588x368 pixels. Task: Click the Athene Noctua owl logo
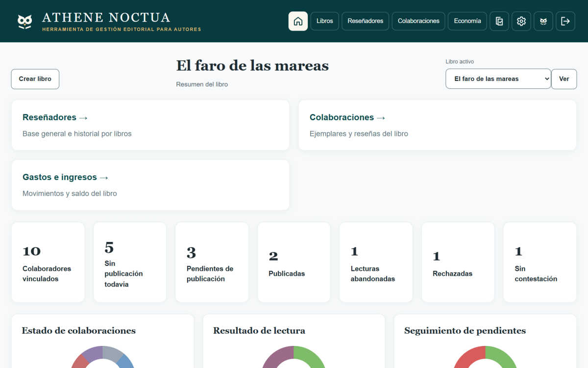point(24,22)
